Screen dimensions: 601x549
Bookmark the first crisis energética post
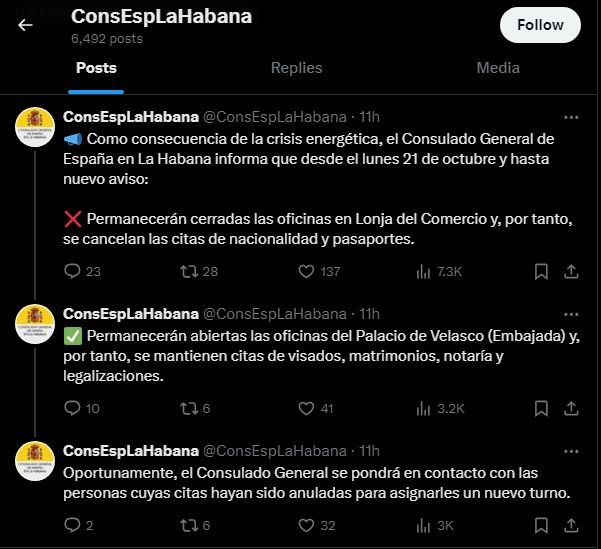click(541, 271)
